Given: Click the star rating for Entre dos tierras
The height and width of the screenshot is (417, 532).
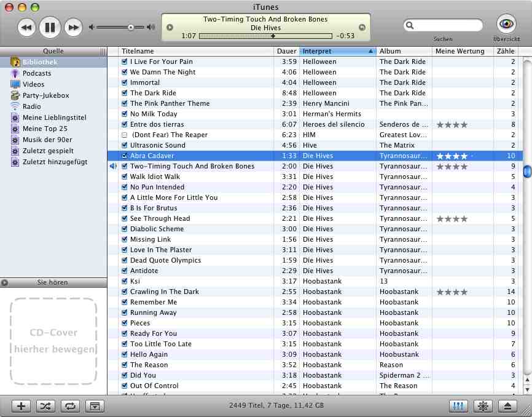Looking at the screenshot, I should click(x=452, y=125).
